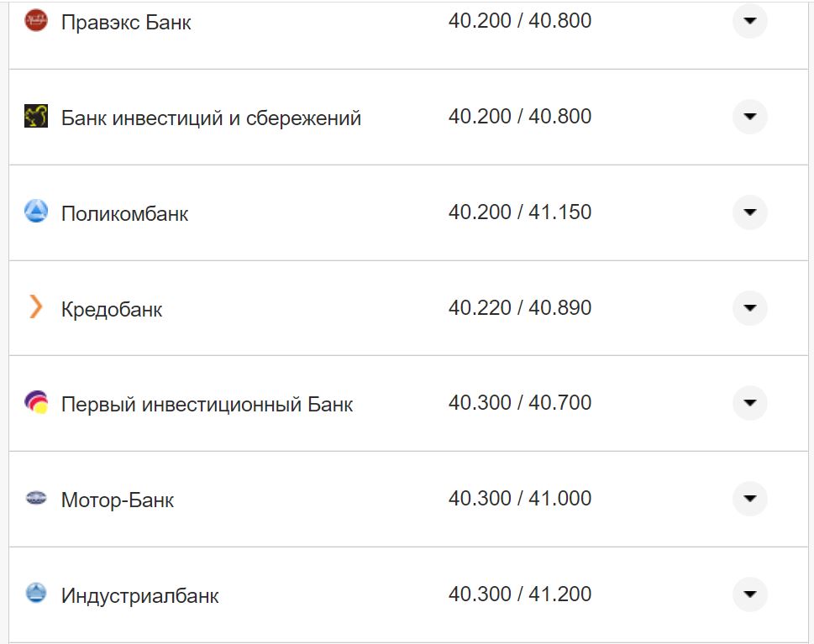
Task: Expand the Банк инвестиций и сбережений row
Action: click(748, 117)
